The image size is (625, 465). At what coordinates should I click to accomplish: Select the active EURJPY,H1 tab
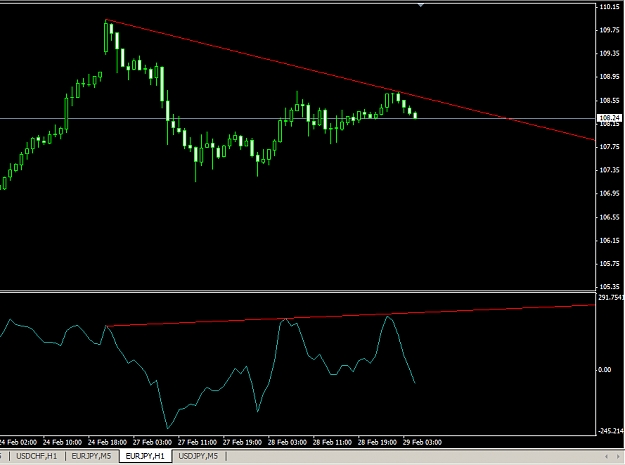[x=145, y=456]
